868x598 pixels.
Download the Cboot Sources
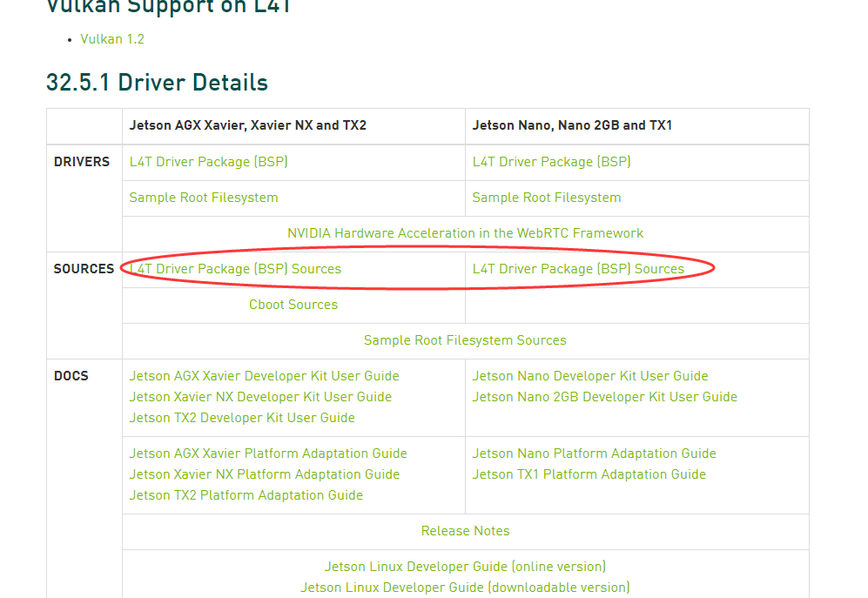click(x=293, y=305)
